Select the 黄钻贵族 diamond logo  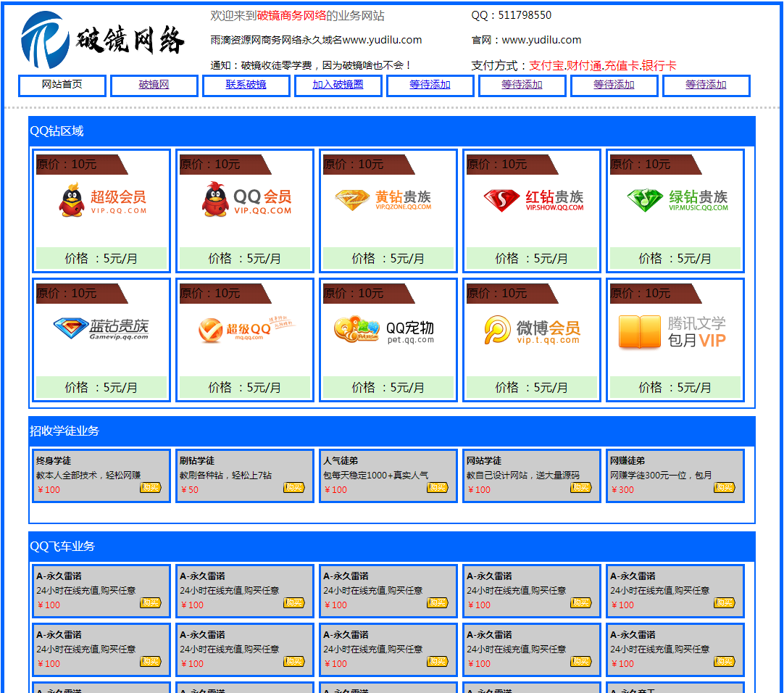click(x=383, y=199)
